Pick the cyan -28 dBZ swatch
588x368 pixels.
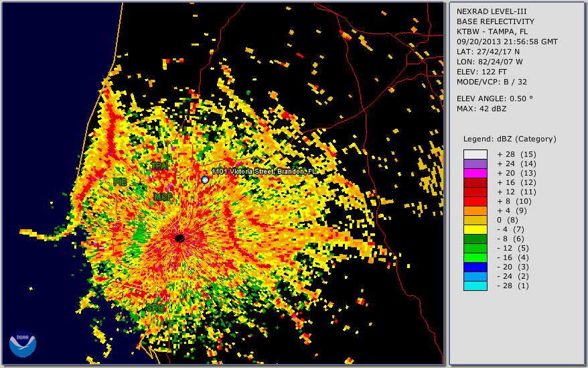[475, 286]
